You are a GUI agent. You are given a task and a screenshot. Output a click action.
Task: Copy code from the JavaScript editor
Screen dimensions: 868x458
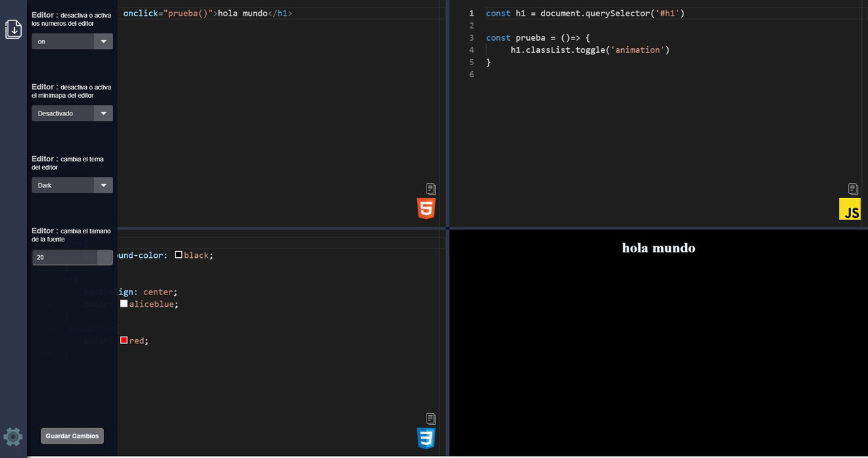click(853, 189)
